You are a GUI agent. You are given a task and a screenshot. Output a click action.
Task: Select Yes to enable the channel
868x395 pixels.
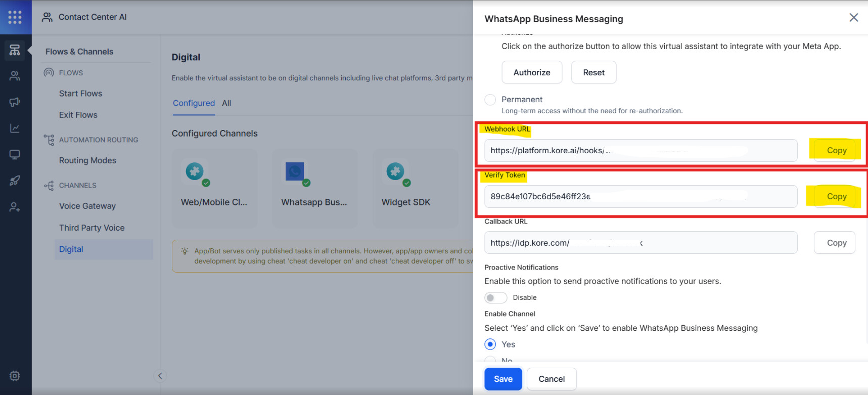tap(490, 344)
